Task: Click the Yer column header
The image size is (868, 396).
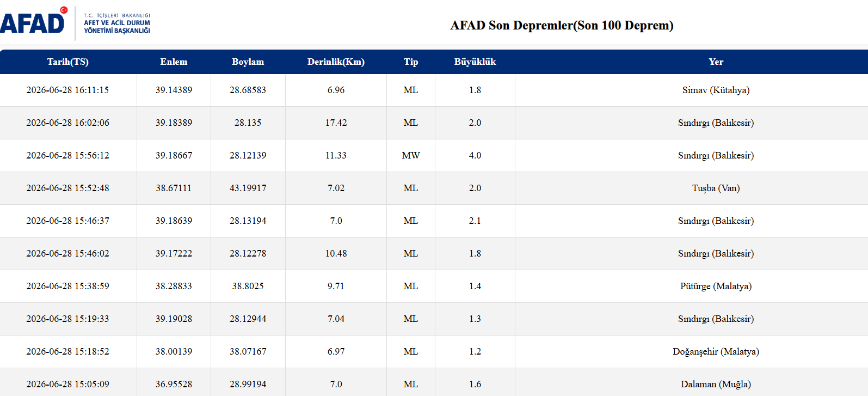Action: pyautogui.click(x=716, y=62)
